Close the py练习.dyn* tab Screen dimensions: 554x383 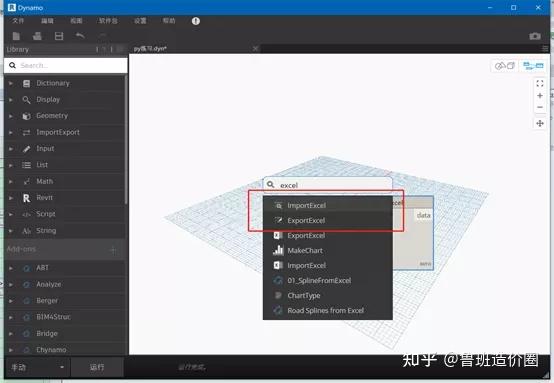click(255, 48)
